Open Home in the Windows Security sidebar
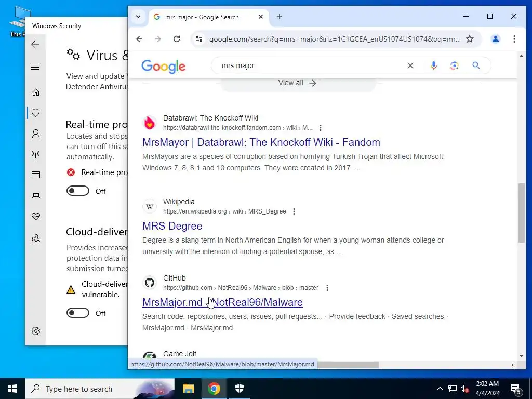Image resolution: width=532 pixels, height=399 pixels. click(36, 92)
